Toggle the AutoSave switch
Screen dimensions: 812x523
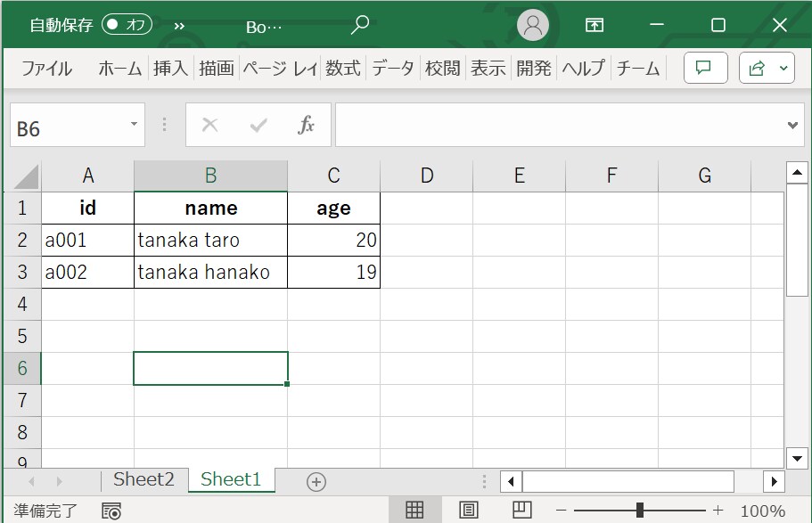127,24
